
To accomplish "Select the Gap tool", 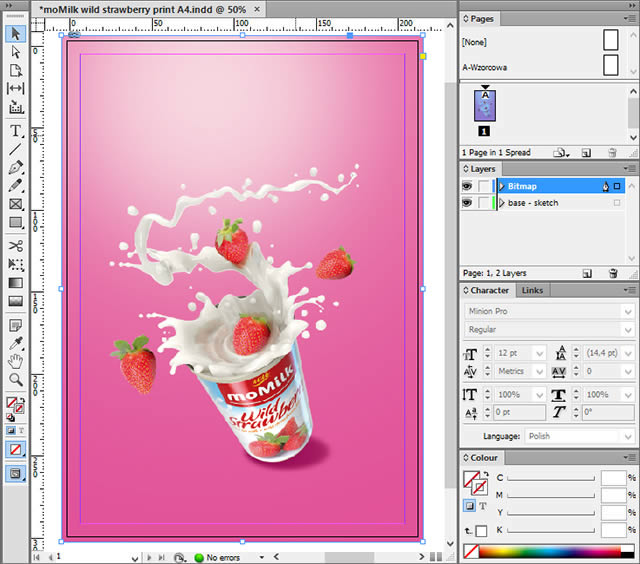I will (x=16, y=88).
